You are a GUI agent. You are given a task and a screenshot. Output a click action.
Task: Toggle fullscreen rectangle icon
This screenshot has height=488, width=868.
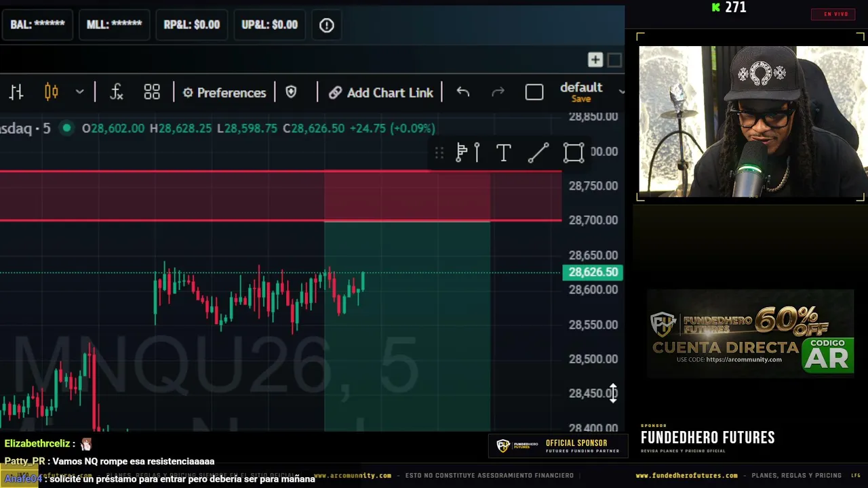point(534,92)
